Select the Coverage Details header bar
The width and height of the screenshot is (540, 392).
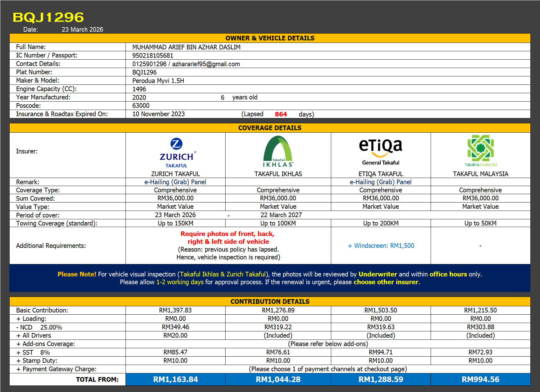(270, 128)
